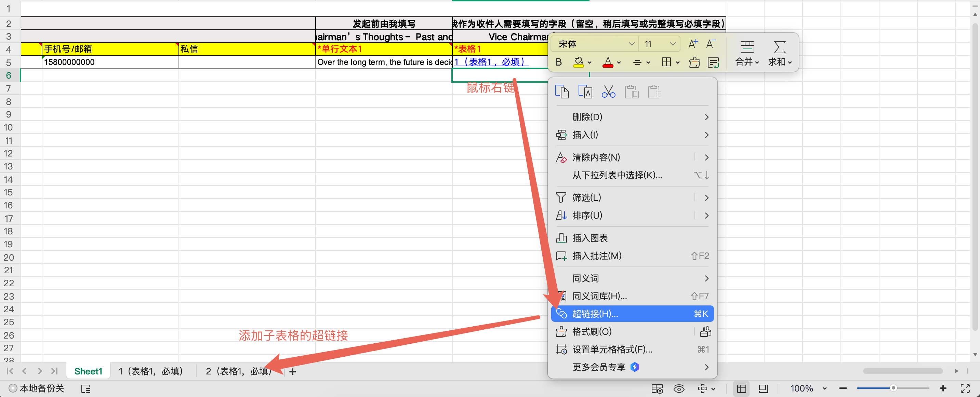Screen dimensions: 980x397
Task: Click the increase font size icon
Action: coord(693,44)
